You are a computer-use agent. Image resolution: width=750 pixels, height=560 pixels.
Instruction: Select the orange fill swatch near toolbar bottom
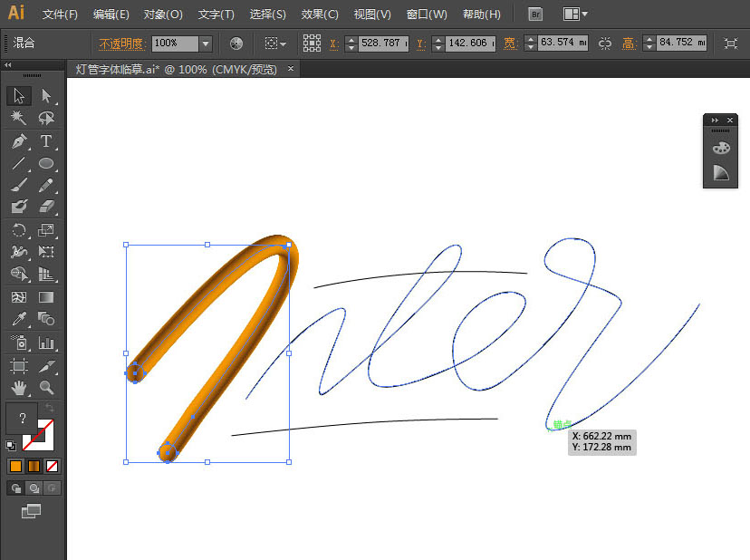tap(15, 465)
